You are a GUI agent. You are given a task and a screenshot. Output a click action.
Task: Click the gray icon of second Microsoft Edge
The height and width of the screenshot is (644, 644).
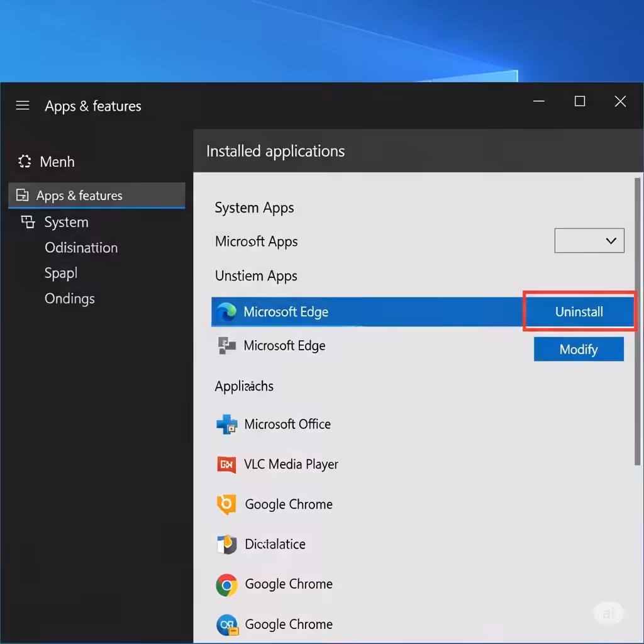pyautogui.click(x=226, y=345)
